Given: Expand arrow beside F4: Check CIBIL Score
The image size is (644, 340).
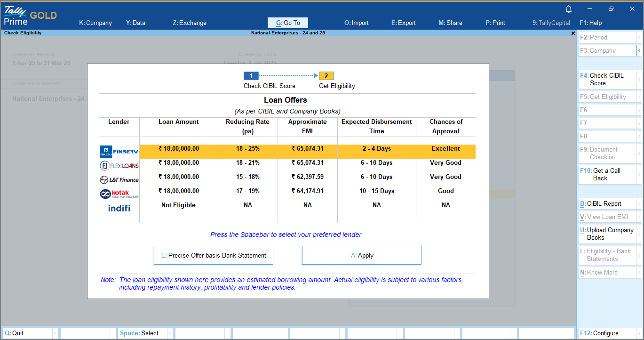Looking at the screenshot, I should [x=639, y=79].
